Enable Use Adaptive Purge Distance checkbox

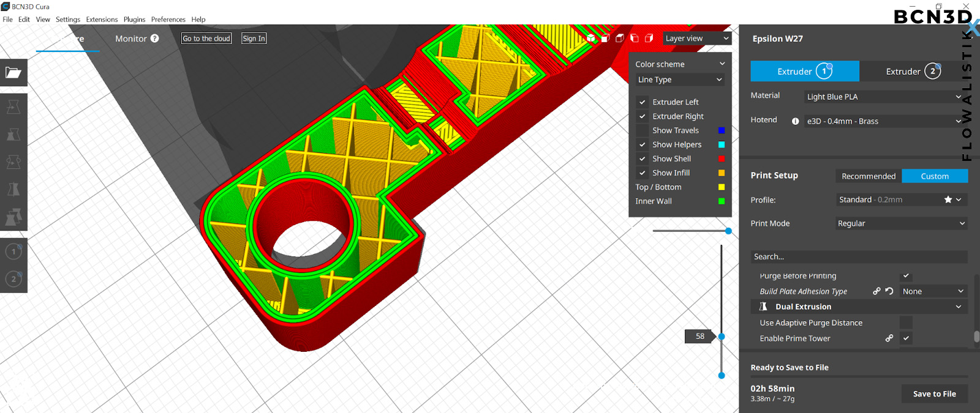pyautogui.click(x=906, y=322)
